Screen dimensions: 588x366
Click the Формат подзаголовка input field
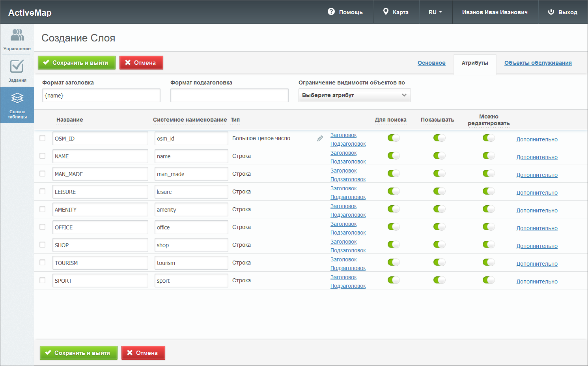tap(229, 96)
